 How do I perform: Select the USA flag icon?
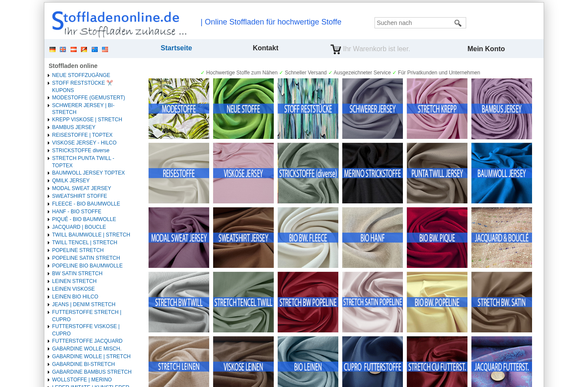tap(105, 49)
